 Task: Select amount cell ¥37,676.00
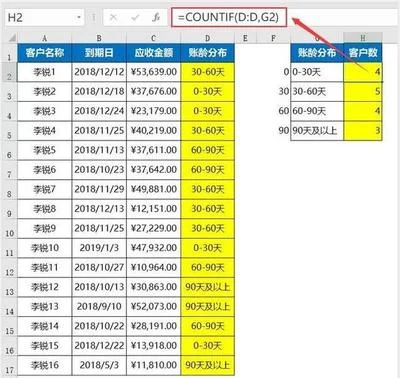pyautogui.click(x=153, y=92)
